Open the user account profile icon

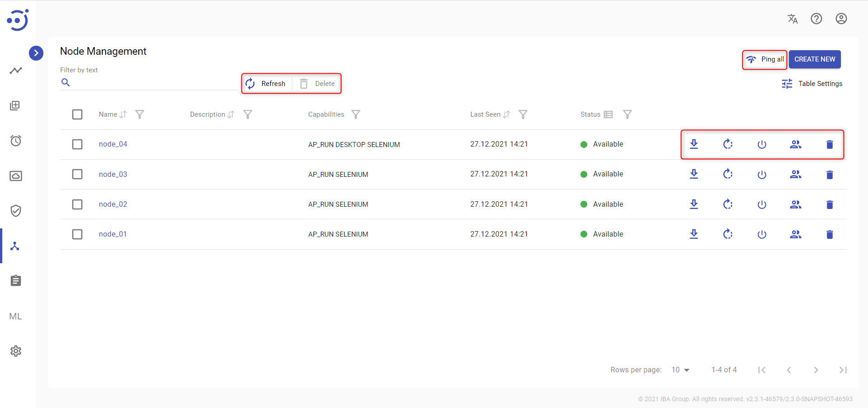[x=841, y=19]
